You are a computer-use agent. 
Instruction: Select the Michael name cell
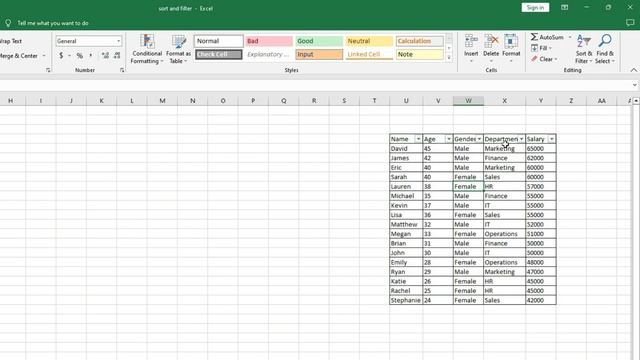(x=406, y=196)
